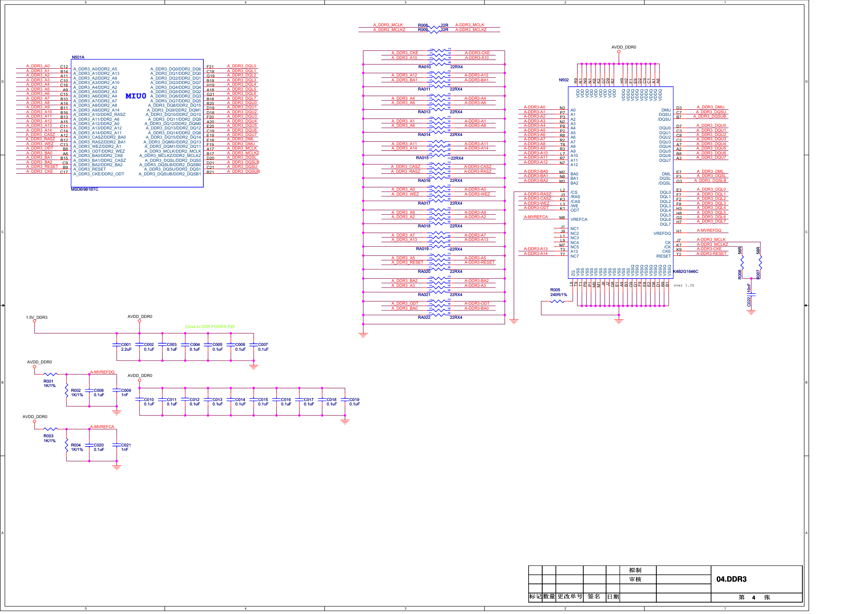
Task: Click the 'over 1.3G' annotation text
Action: pyautogui.click(x=683, y=286)
